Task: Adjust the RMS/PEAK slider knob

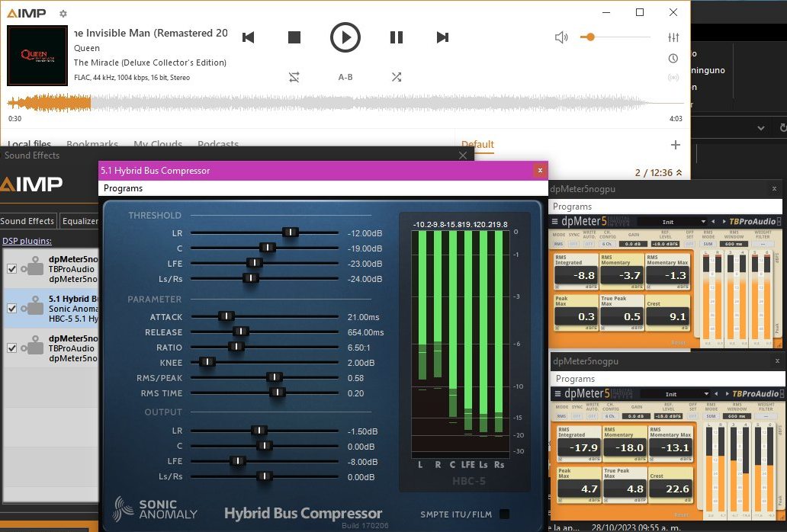Action: (x=274, y=377)
